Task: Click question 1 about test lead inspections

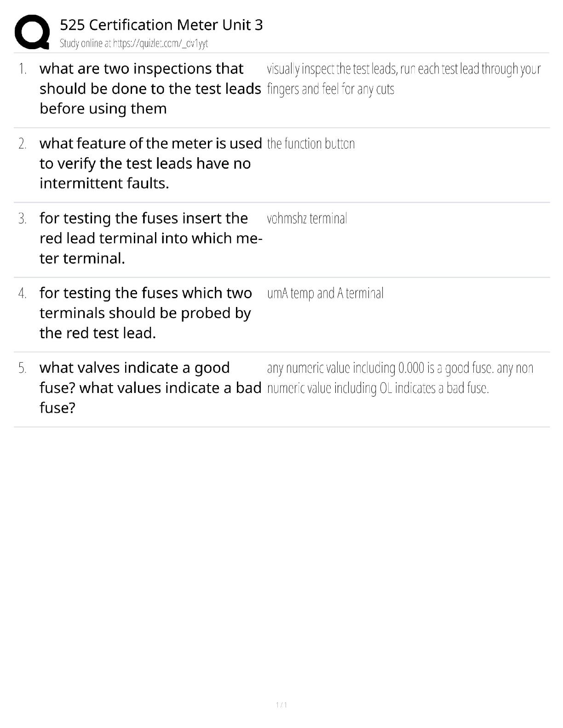Action: pyautogui.click(x=150, y=88)
